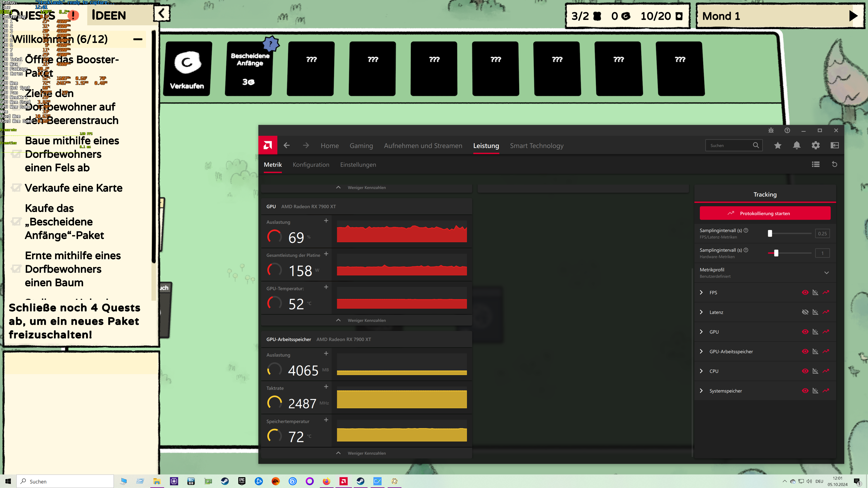Toggle visibility of the FPS metric
868x488 pixels.
click(x=805, y=292)
